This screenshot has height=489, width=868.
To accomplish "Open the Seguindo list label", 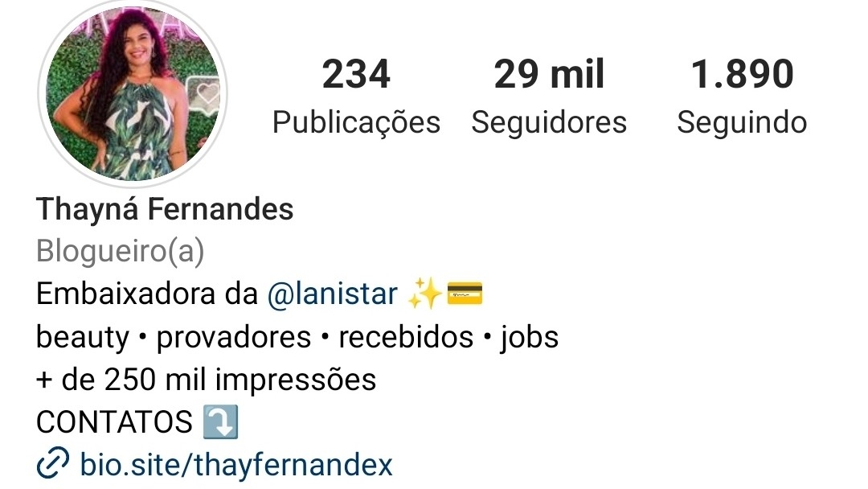I will pos(742,123).
